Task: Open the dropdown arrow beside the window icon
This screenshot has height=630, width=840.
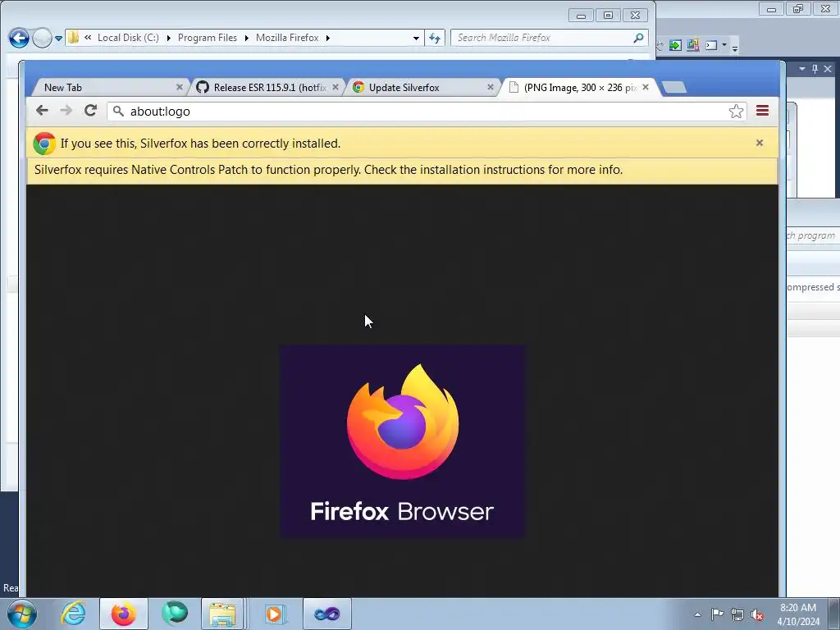Action: [x=724, y=45]
